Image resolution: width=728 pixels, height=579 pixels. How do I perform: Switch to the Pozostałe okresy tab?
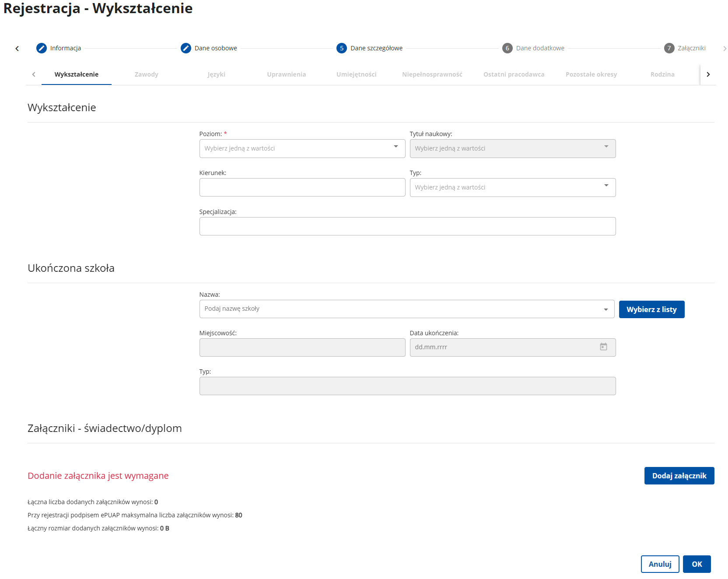591,74
